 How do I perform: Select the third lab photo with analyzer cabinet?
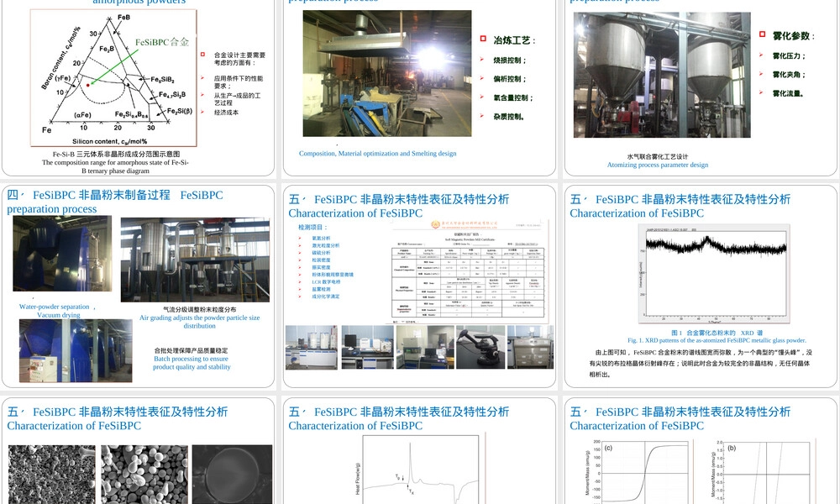click(425, 347)
